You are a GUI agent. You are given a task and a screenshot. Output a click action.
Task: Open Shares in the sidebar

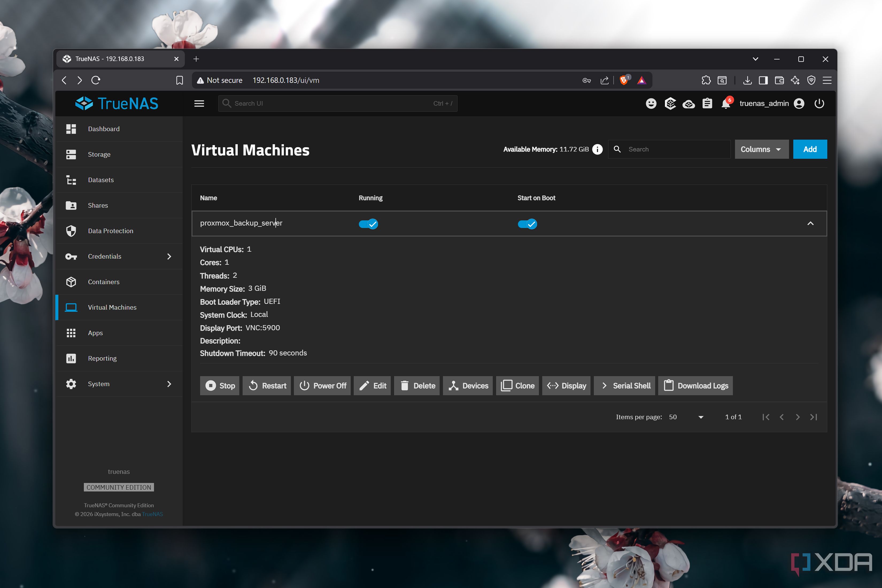(119, 206)
